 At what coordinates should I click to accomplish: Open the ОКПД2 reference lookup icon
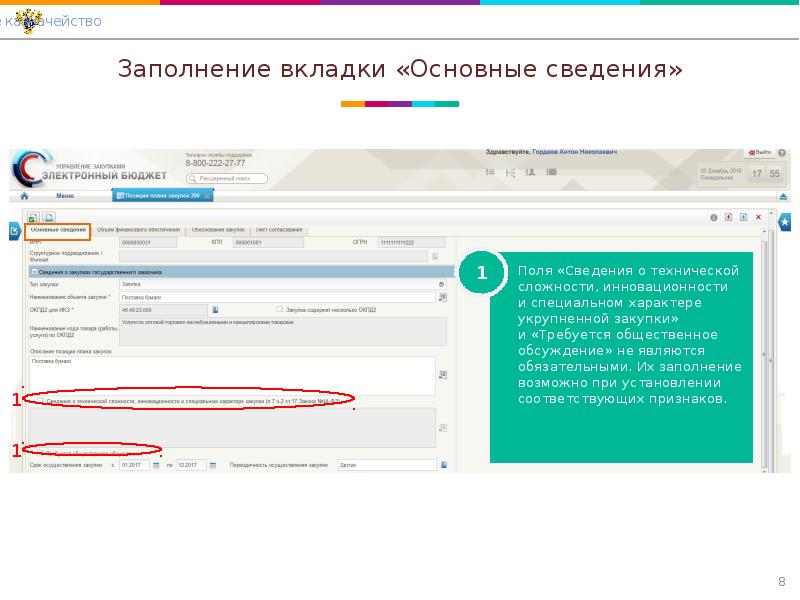click(215, 310)
